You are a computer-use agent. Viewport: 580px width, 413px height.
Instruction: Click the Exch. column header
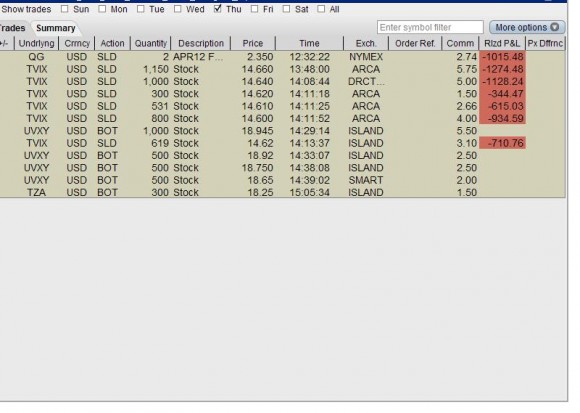[366, 43]
